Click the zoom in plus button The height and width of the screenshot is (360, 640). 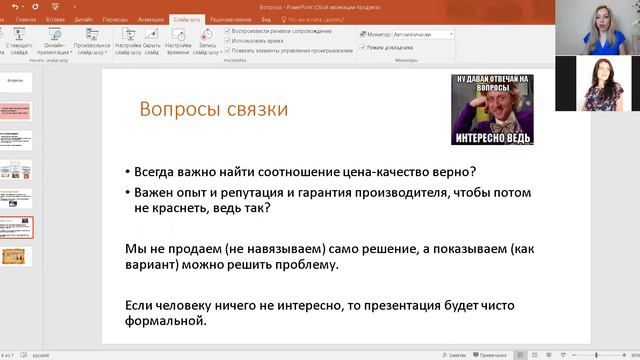624,356
